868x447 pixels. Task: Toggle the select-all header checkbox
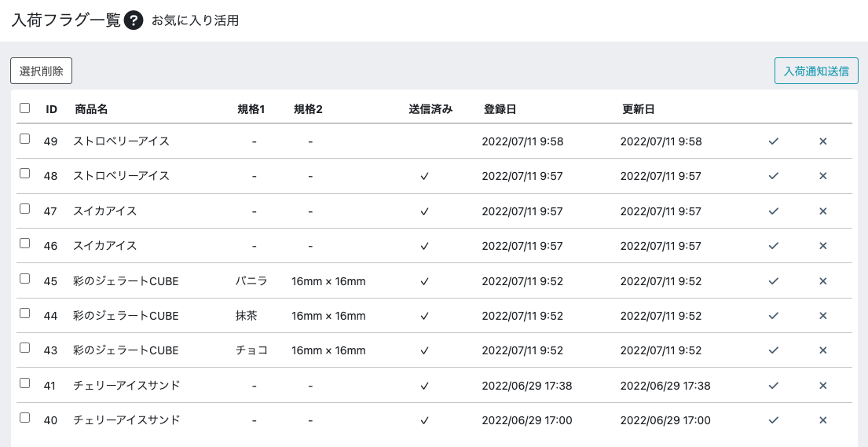pos(24,108)
